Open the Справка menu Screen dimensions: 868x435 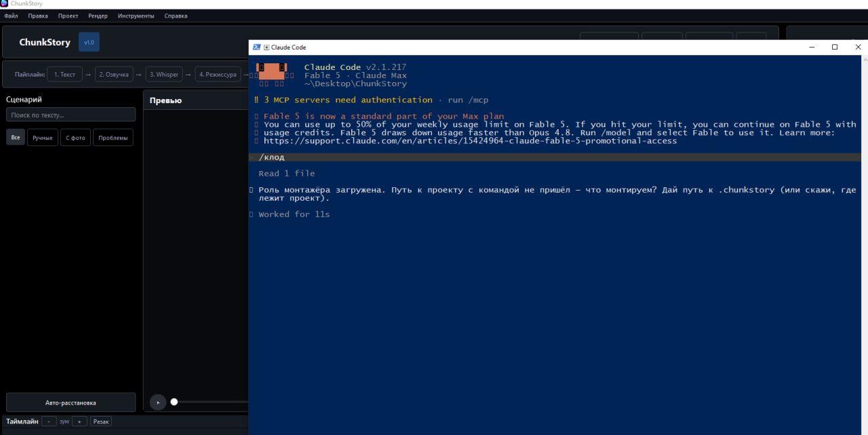[176, 16]
